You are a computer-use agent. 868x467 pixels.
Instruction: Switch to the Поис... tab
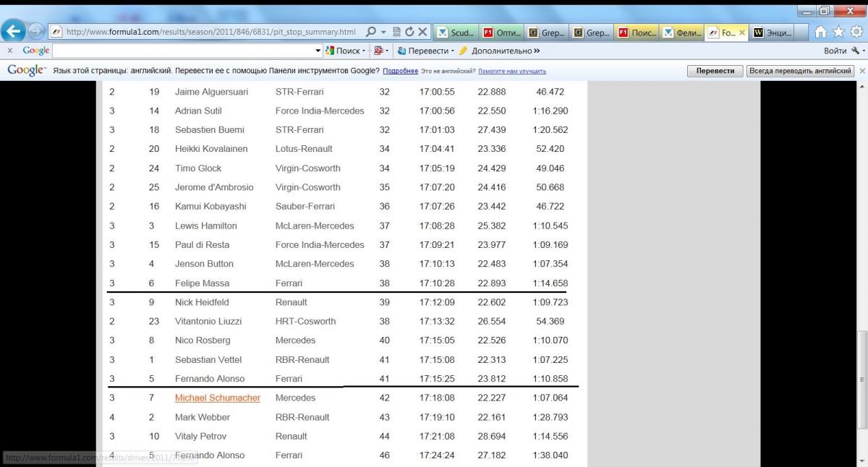(637, 33)
